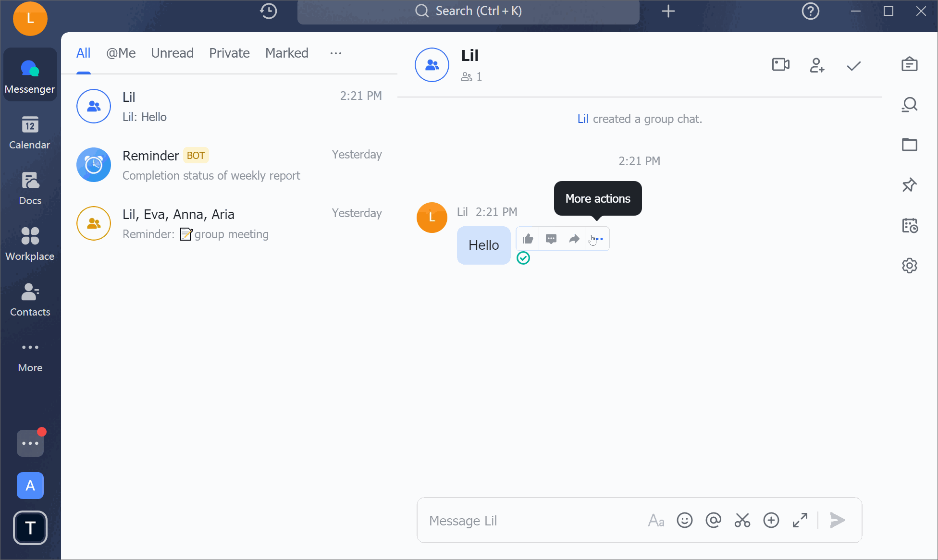Toggle text formatting with the Aa icon

click(x=656, y=520)
